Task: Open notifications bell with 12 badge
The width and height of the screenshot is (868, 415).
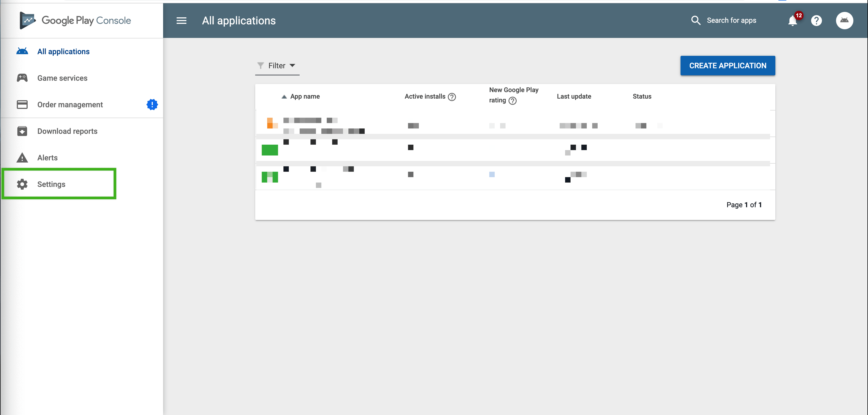Action: click(x=793, y=21)
